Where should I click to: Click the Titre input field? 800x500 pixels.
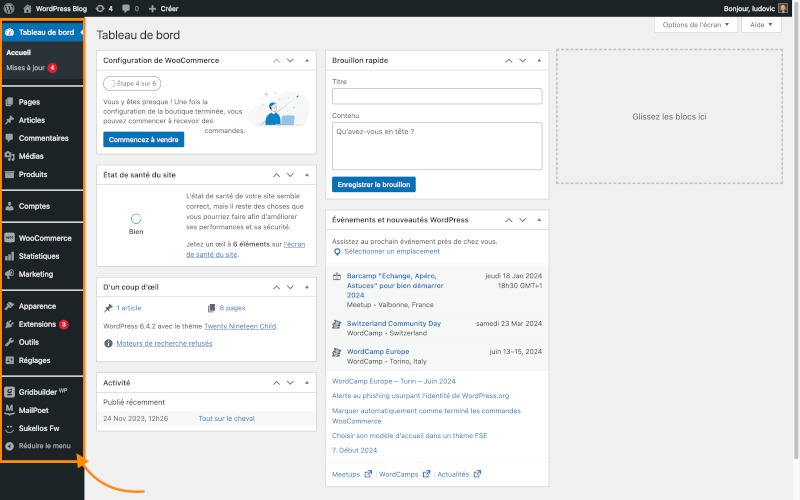[436, 97]
